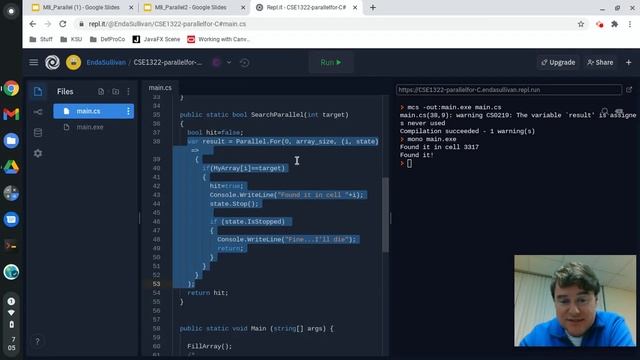Open the Terminal app from the shelf
The image size is (640, 360).
[x=11, y=246]
